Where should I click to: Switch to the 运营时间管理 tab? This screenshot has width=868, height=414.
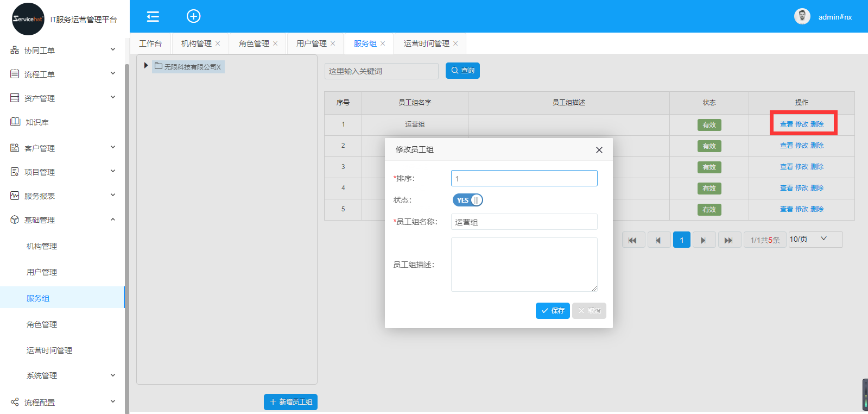click(x=426, y=43)
